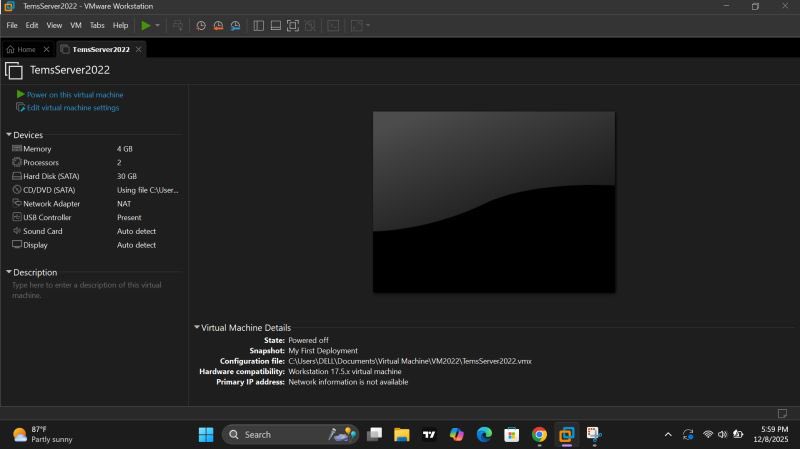Click the taskbar Search box
Screen dimensions: 800x449
click(x=290, y=435)
